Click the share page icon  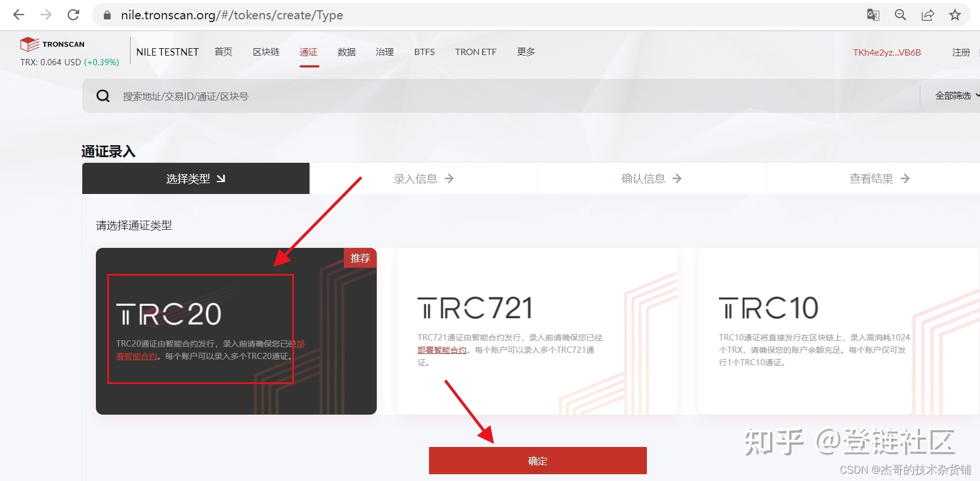click(928, 15)
